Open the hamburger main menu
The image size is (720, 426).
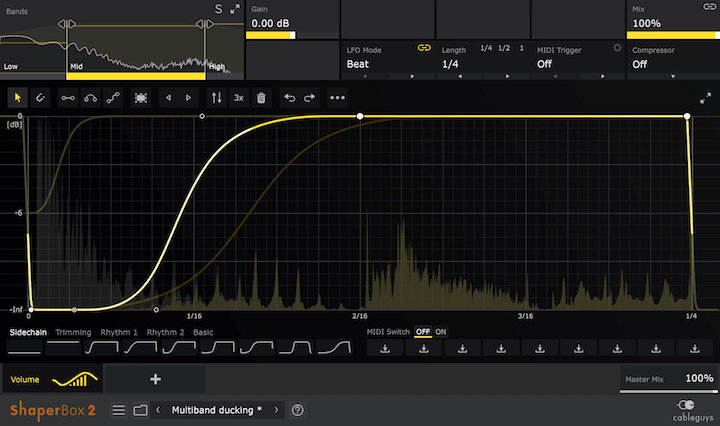tap(119, 410)
